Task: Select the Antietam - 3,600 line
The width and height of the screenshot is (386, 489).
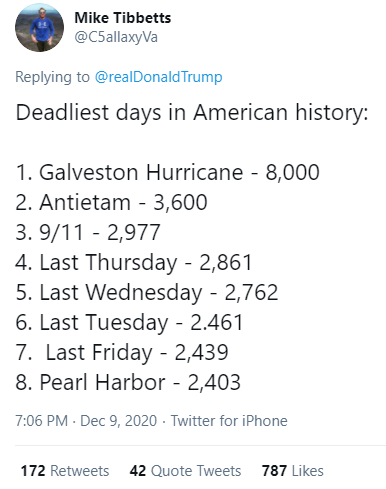Action: (112, 202)
